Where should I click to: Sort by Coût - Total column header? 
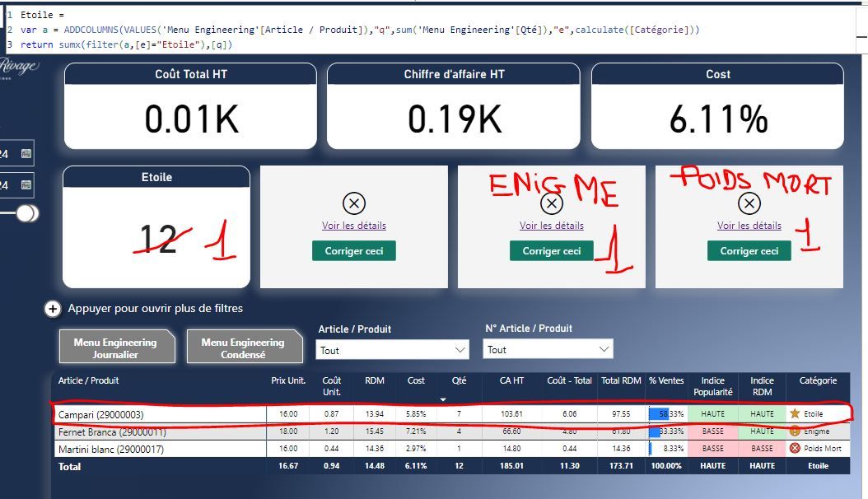[x=570, y=380]
